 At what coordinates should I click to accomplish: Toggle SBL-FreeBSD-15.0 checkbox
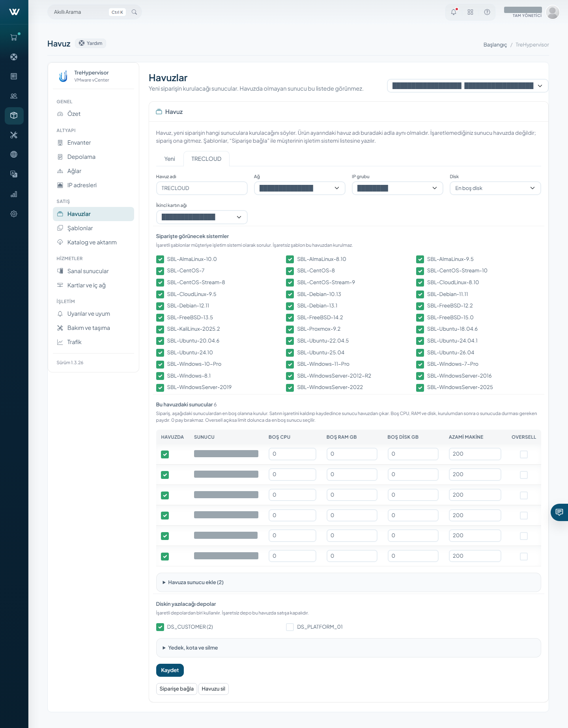[x=420, y=318]
